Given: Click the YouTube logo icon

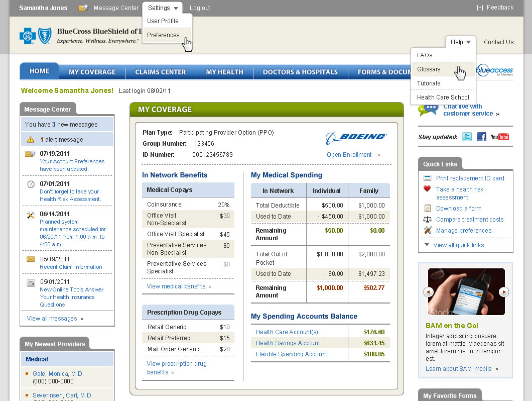Looking at the screenshot, I should click(x=499, y=137).
